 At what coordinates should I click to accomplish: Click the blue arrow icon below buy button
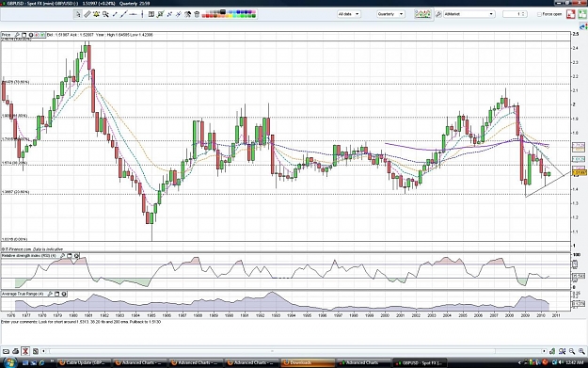click(583, 26)
